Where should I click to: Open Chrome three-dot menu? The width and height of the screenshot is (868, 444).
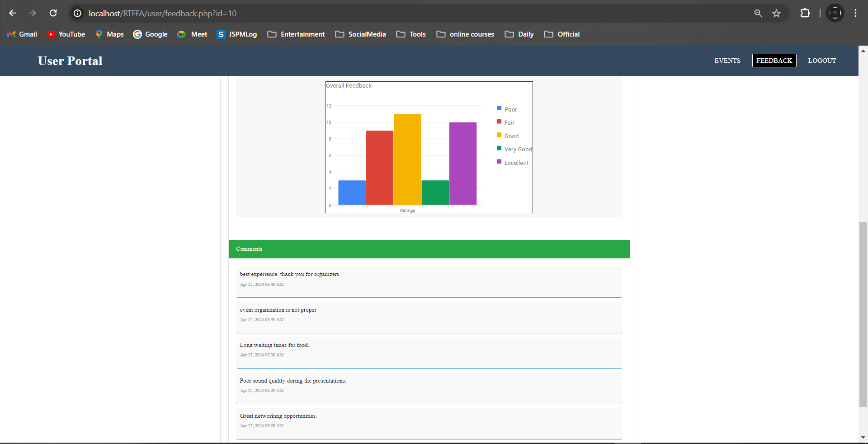[x=855, y=13]
